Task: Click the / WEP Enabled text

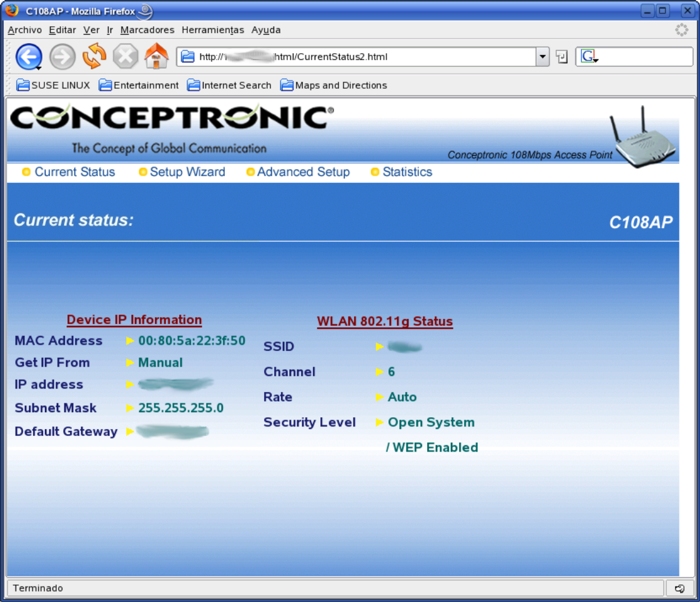Action: click(x=432, y=448)
